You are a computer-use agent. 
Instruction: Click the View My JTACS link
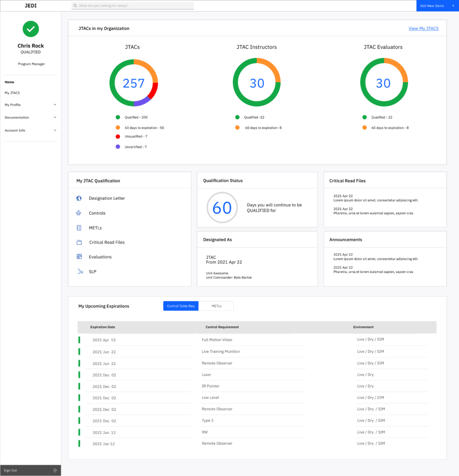423,29
